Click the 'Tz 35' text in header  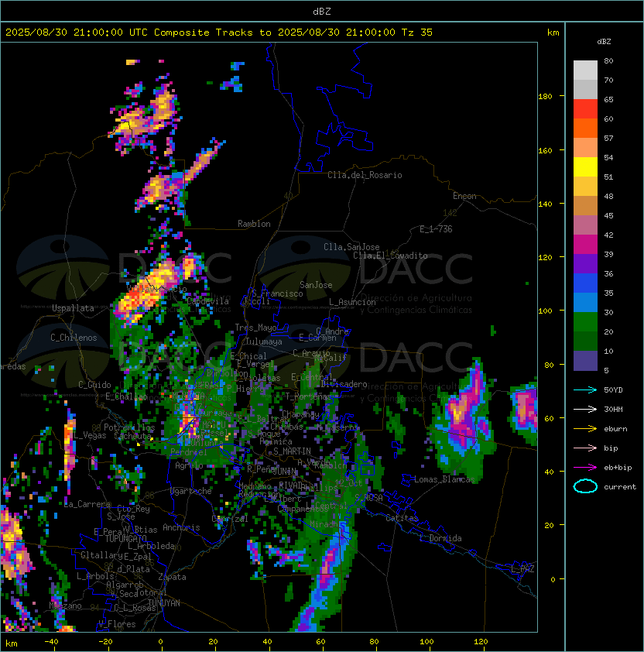pyautogui.click(x=417, y=33)
